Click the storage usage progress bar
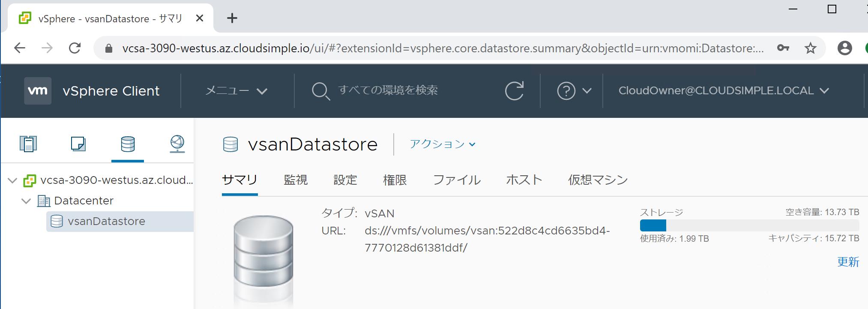The height and width of the screenshot is (309, 868). click(x=749, y=225)
